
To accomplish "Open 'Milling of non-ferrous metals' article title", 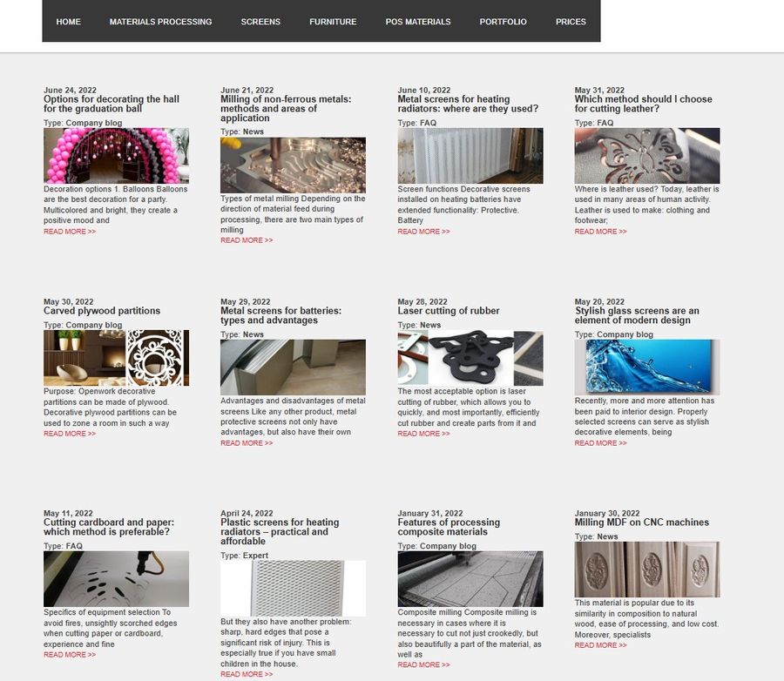I will click(x=286, y=109).
